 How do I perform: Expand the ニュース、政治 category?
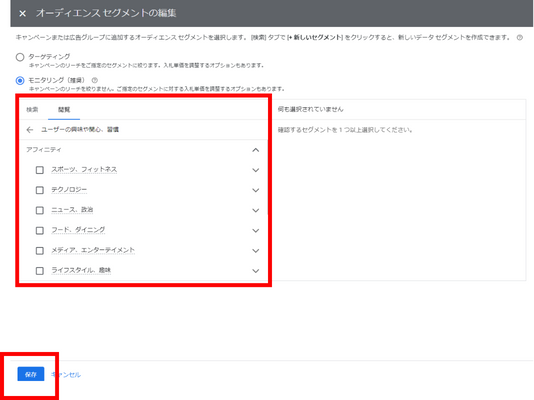pyautogui.click(x=256, y=210)
